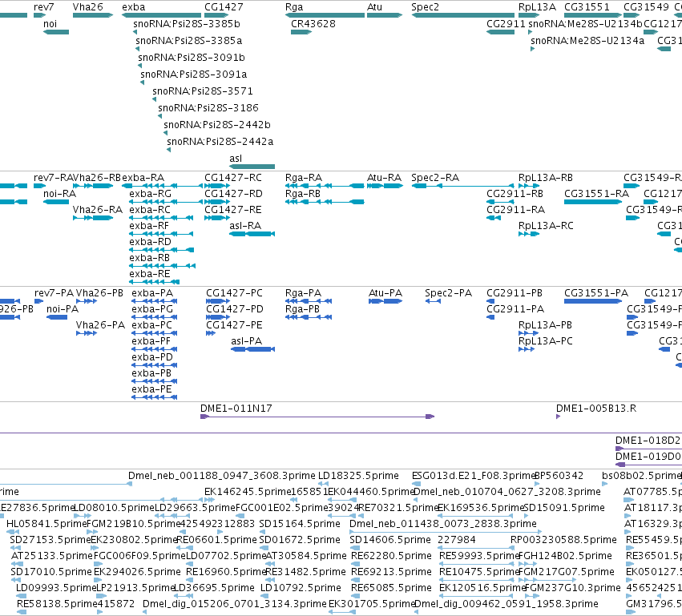Screen dimensions: 682x616
Task: Select the RpL13A gene label
Action: click(537, 7)
